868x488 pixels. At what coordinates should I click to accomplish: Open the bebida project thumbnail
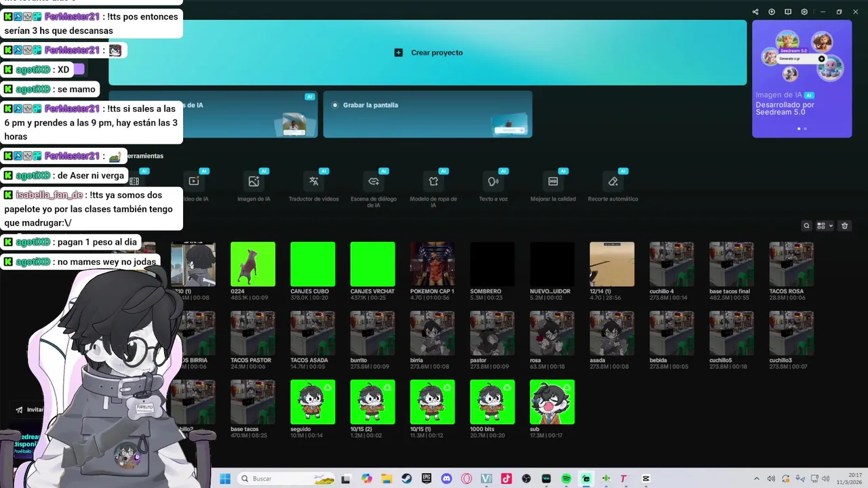tap(672, 333)
